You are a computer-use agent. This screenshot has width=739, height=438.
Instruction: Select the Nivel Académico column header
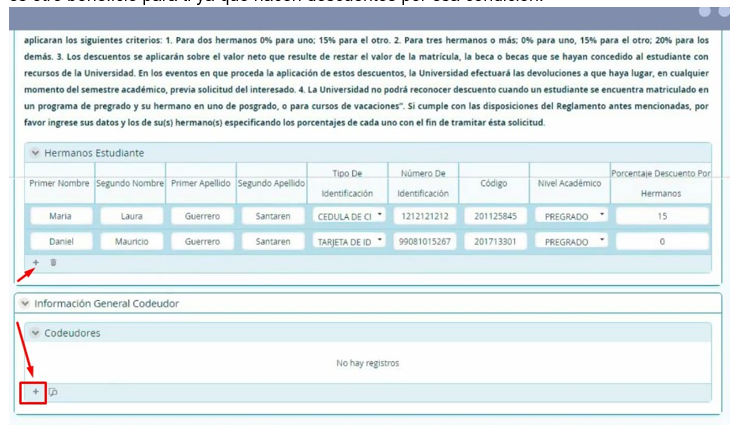click(569, 183)
